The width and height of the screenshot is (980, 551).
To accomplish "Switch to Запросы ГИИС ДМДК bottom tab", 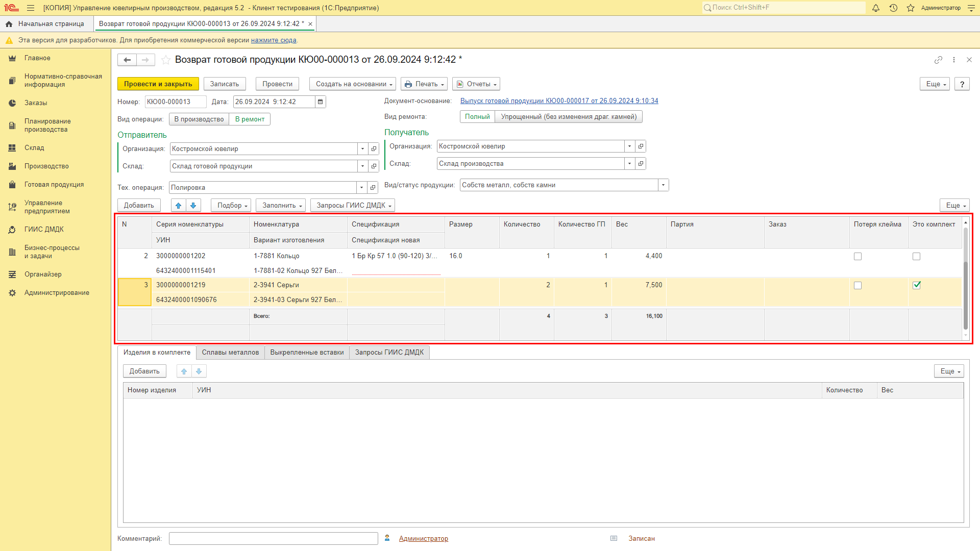I will pos(389,352).
